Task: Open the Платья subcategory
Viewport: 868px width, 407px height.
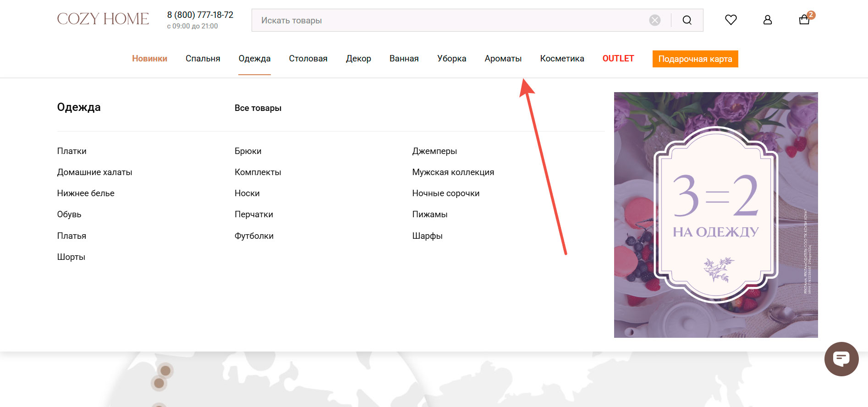Action: 71,236
